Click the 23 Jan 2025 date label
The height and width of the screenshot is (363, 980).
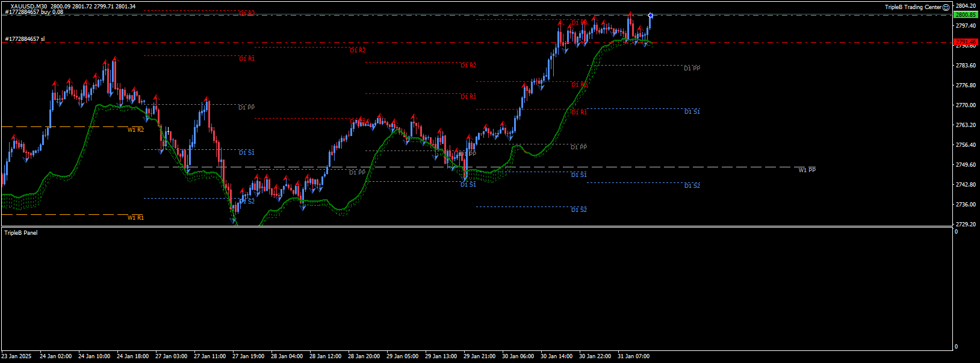(16, 356)
